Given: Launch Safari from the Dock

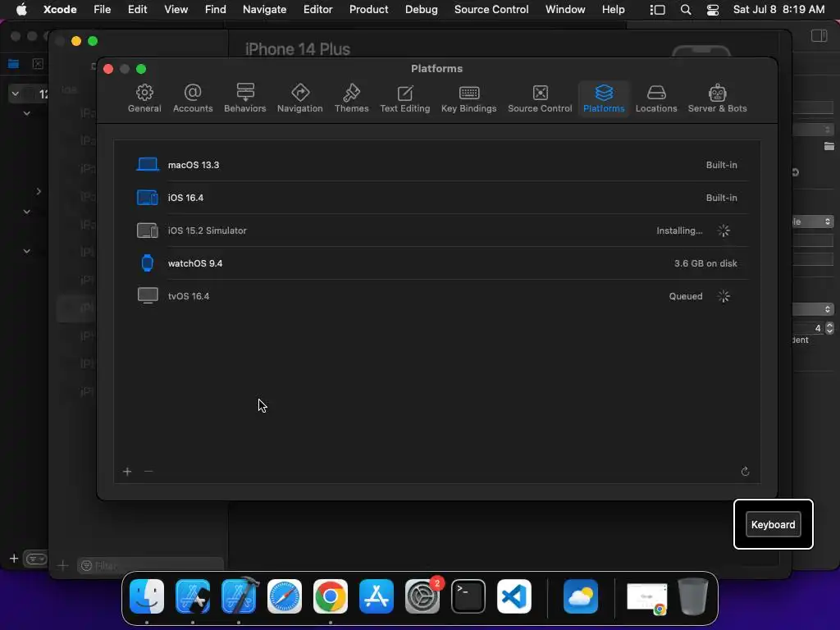Looking at the screenshot, I should coord(285,596).
